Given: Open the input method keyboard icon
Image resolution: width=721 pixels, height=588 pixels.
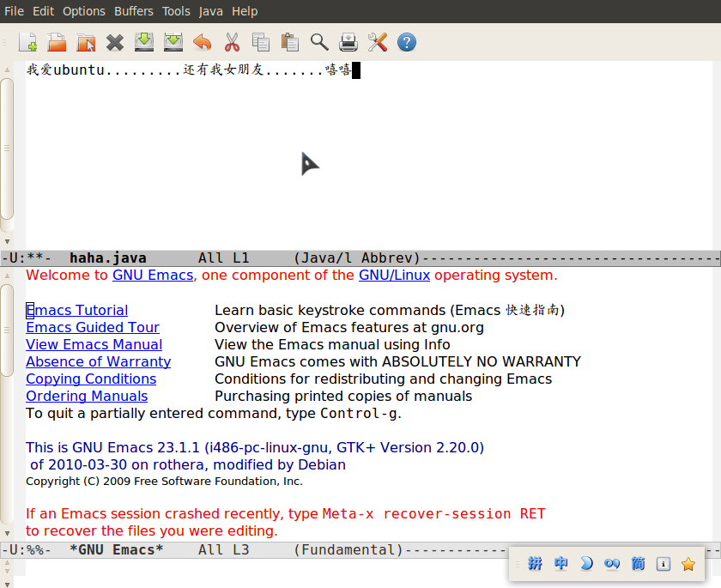Looking at the screenshot, I should [663, 564].
